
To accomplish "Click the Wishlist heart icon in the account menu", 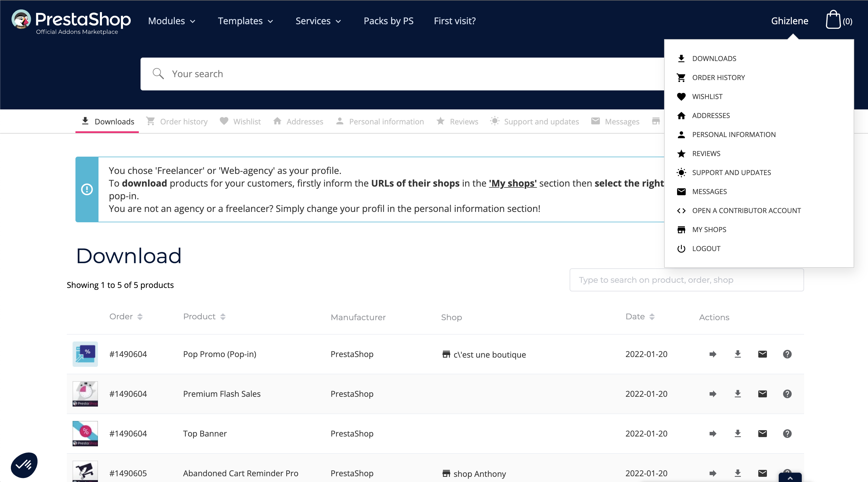I will tap(681, 97).
